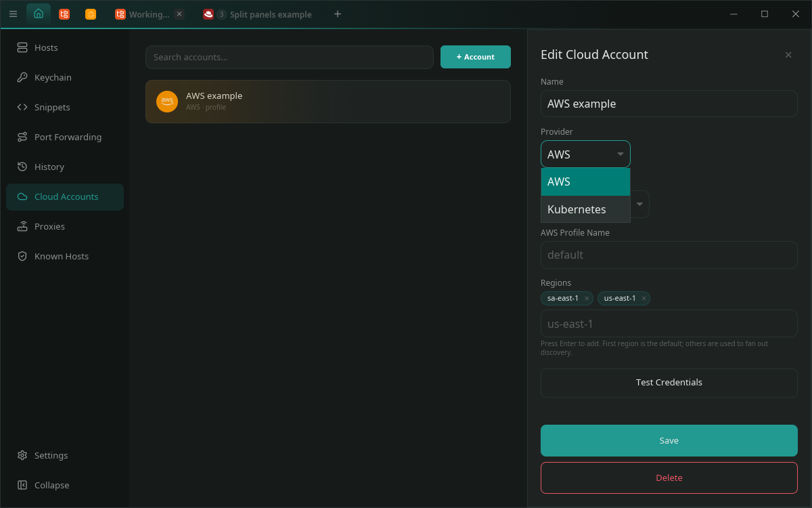Edit the AWS Profile Name field
This screenshot has height=508, width=812.
(x=669, y=255)
